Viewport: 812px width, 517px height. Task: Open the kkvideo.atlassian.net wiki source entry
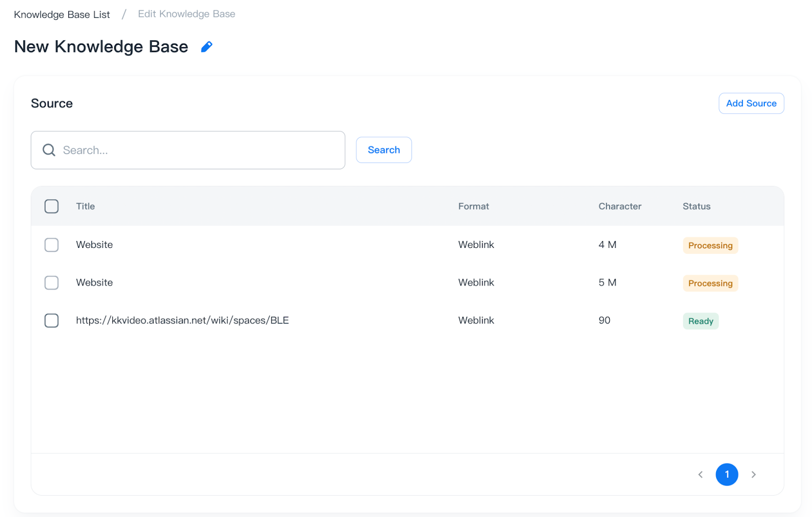pyautogui.click(x=182, y=320)
